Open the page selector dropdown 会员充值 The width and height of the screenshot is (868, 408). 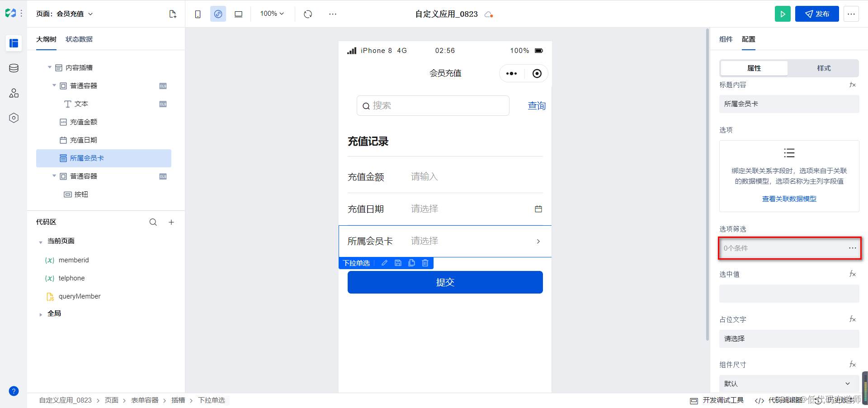pos(65,14)
